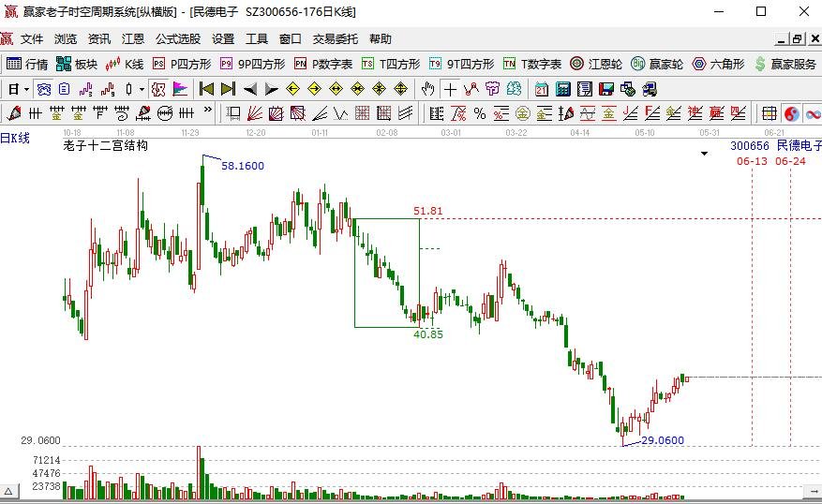Image resolution: width=822 pixels, height=504 pixels.
Task: Open the 赢家轮 tool
Action: click(x=657, y=64)
